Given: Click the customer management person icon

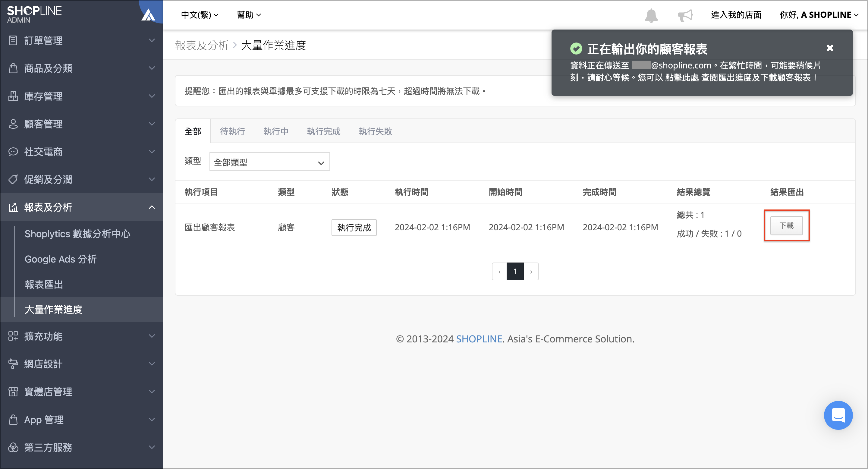Looking at the screenshot, I should pos(13,124).
